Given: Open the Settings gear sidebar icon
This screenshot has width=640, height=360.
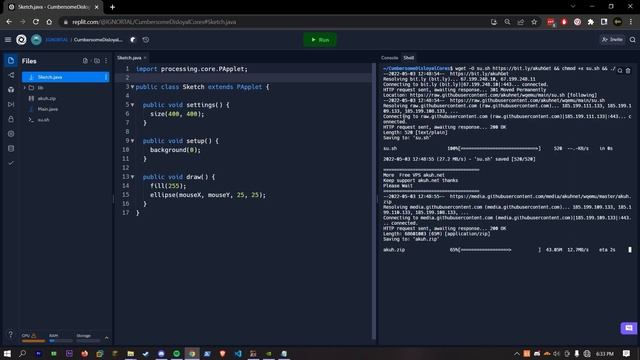Looking at the screenshot, I should pyautogui.click(x=11, y=134).
